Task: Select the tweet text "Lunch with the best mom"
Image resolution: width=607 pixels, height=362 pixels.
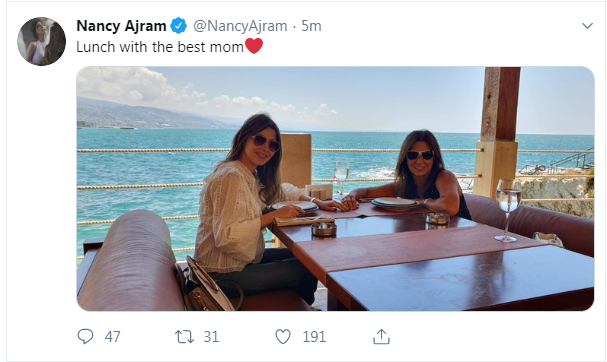Action: click(x=160, y=47)
